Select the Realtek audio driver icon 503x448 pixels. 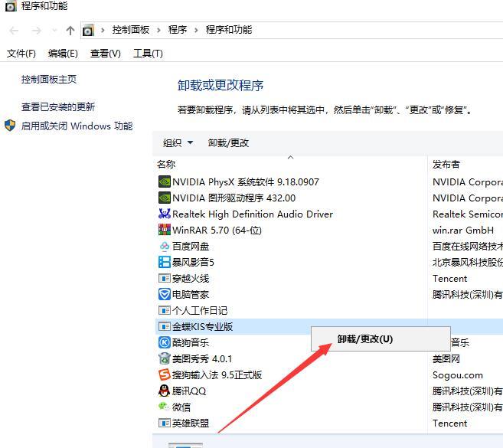click(164, 214)
